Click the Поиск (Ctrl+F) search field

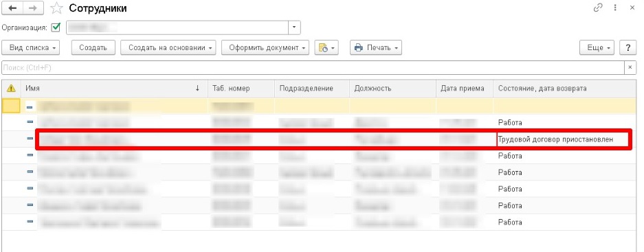coord(313,68)
